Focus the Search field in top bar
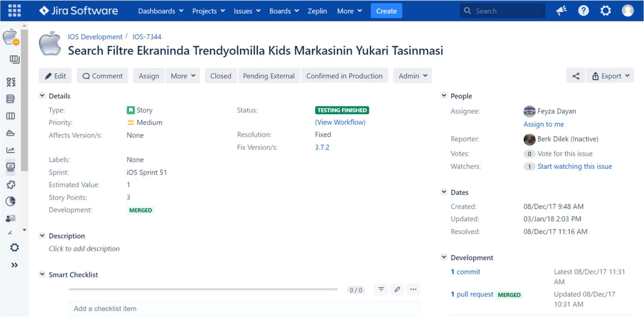644x317 pixels. [503, 11]
